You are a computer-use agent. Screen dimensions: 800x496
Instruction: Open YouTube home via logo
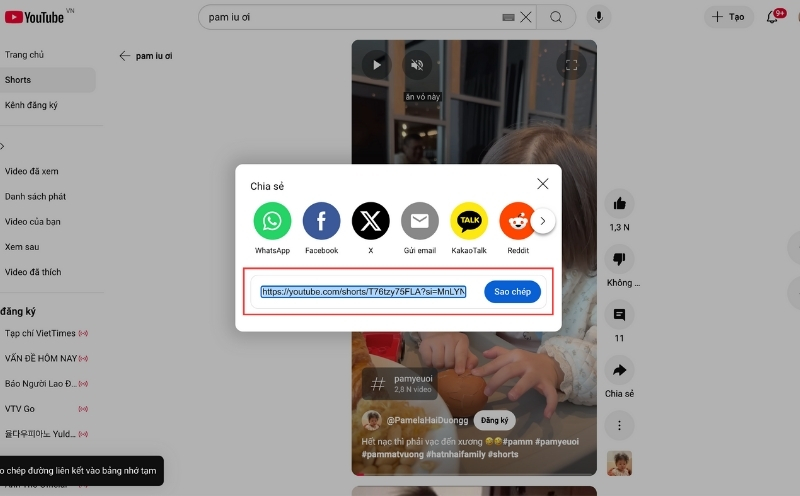[x=34, y=17]
